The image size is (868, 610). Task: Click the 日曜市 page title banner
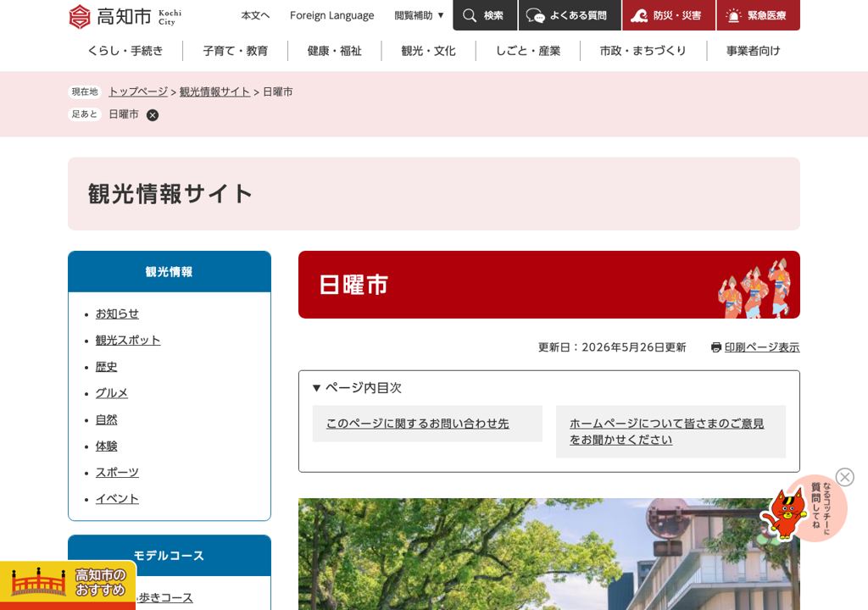pyautogui.click(x=549, y=285)
